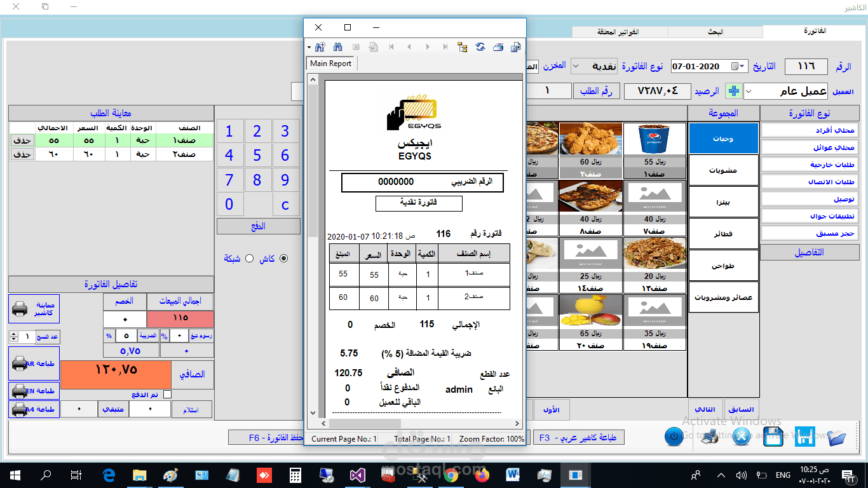Choose the توصيل invoice type
Viewport: 868px width, 488px height.
click(x=809, y=199)
